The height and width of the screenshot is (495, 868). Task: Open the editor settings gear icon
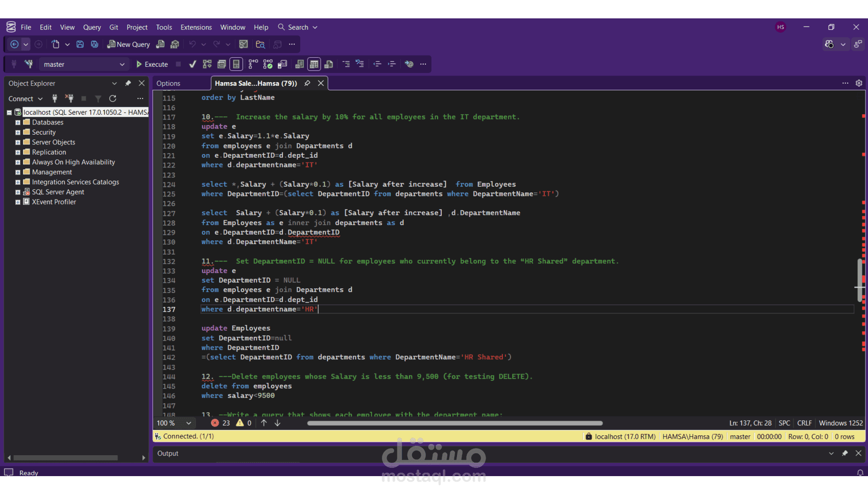pos(859,83)
